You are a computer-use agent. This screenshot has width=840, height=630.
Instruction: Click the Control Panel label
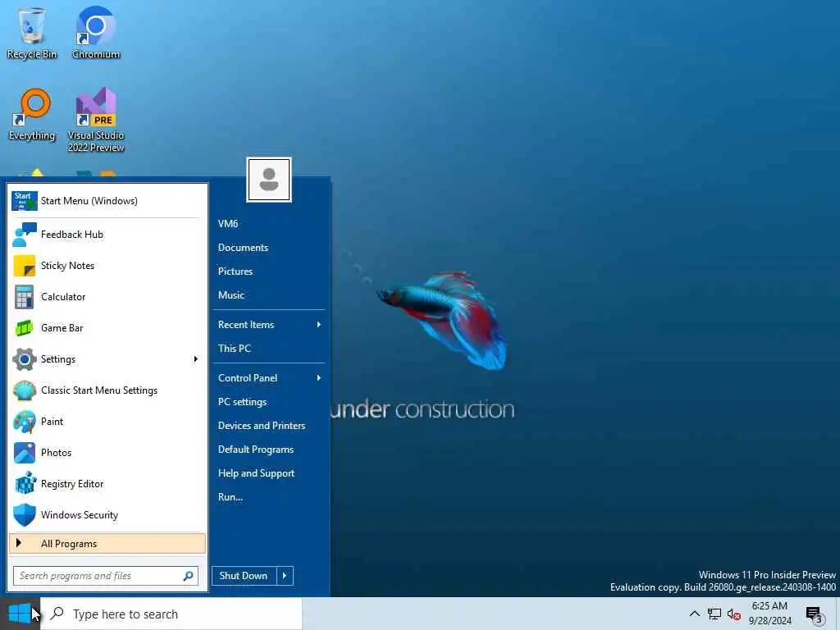tap(248, 378)
